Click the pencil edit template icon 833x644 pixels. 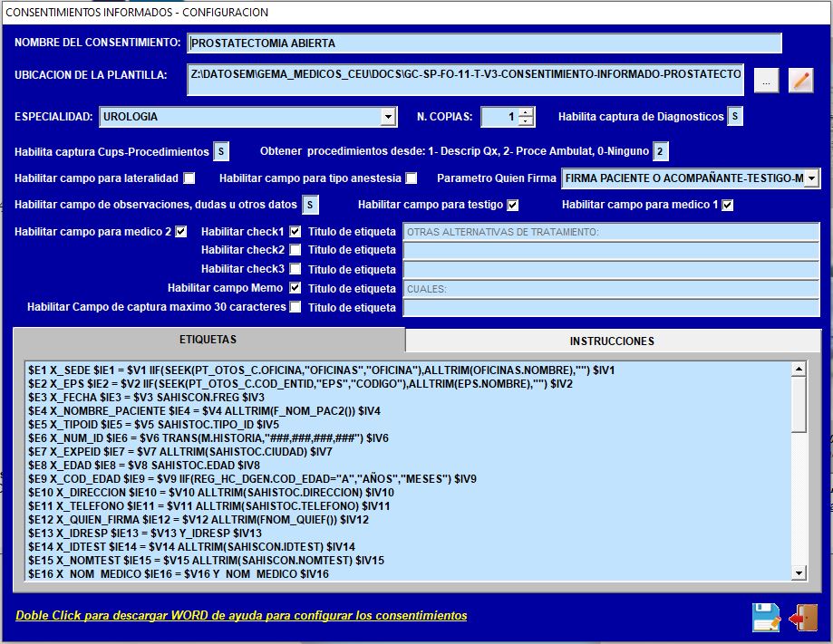[x=800, y=81]
